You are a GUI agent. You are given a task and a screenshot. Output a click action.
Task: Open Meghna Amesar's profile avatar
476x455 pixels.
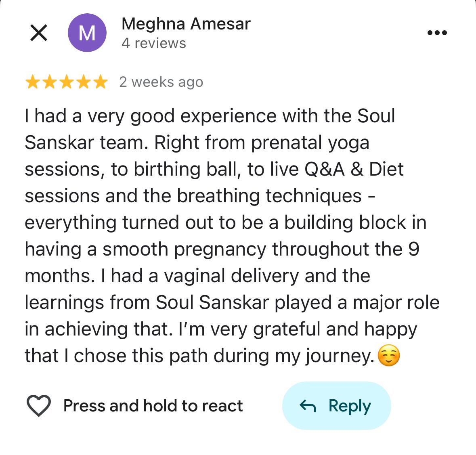pos(86,33)
